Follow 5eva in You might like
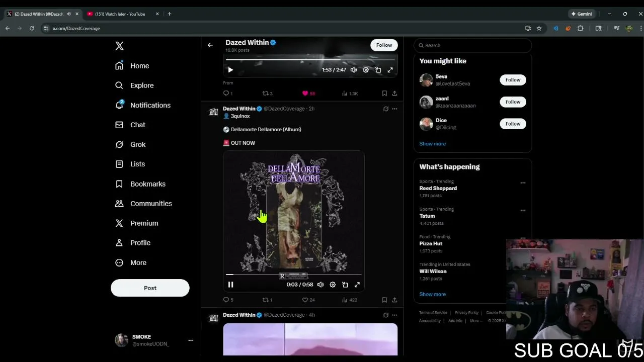The width and height of the screenshot is (644, 362). point(513,80)
